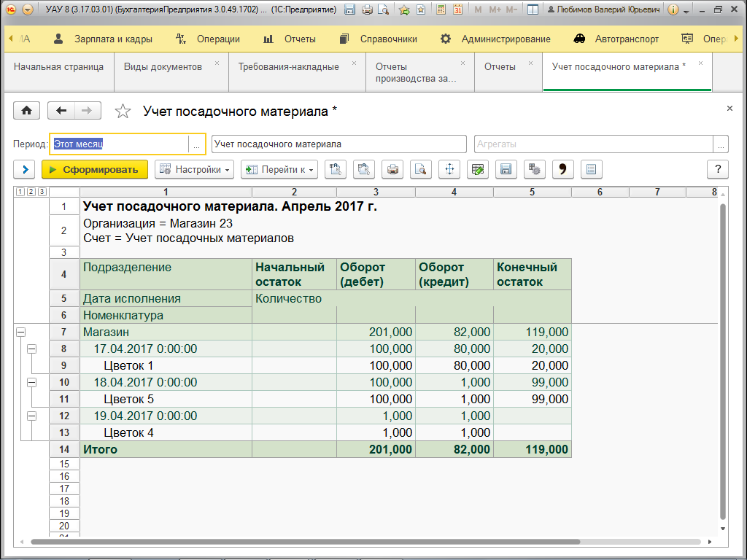
Task: Click the vertical scrollbar of the report
Action: click(x=722, y=362)
